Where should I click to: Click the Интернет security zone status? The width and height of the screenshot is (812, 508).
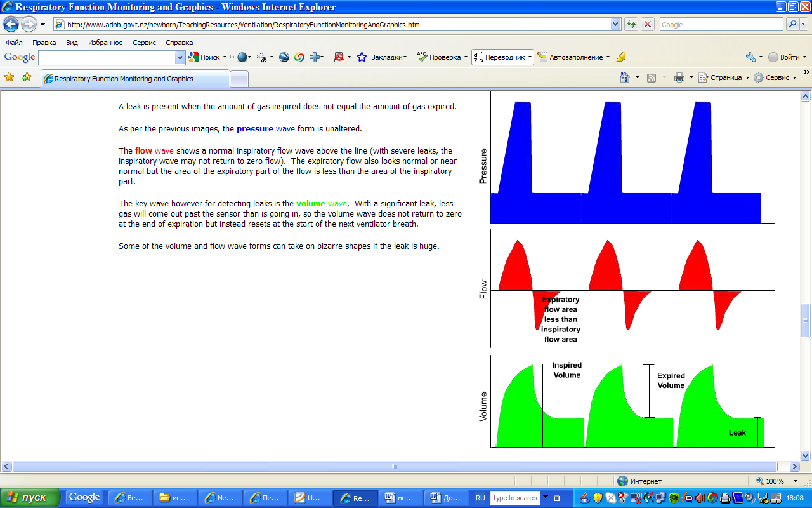[640, 481]
